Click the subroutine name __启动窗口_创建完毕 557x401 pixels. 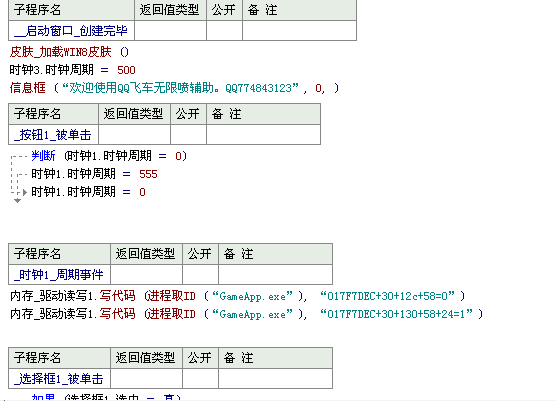point(71,31)
